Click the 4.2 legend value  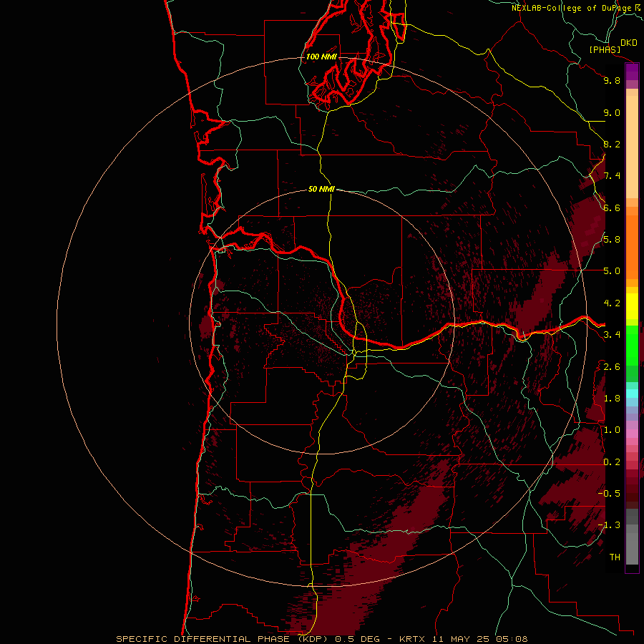pyautogui.click(x=612, y=303)
